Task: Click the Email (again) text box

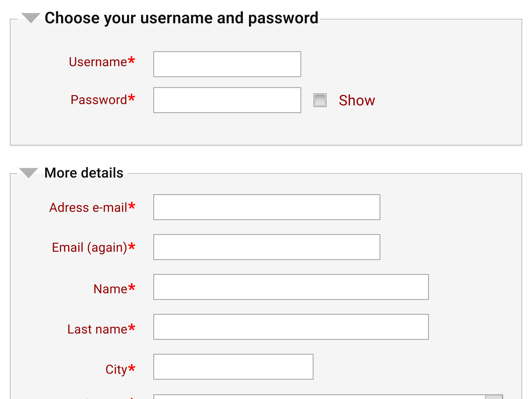Action: [x=267, y=247]
